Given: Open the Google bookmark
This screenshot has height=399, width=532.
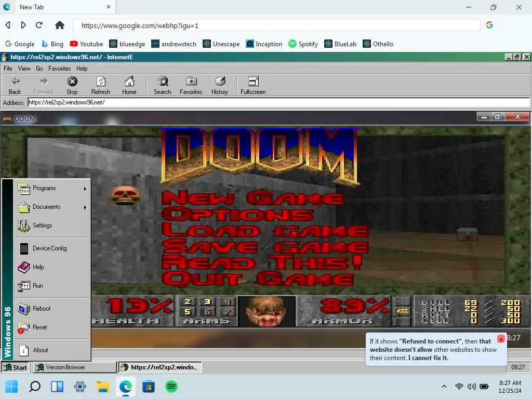Looking at the screenshot, I should [20, 44].
